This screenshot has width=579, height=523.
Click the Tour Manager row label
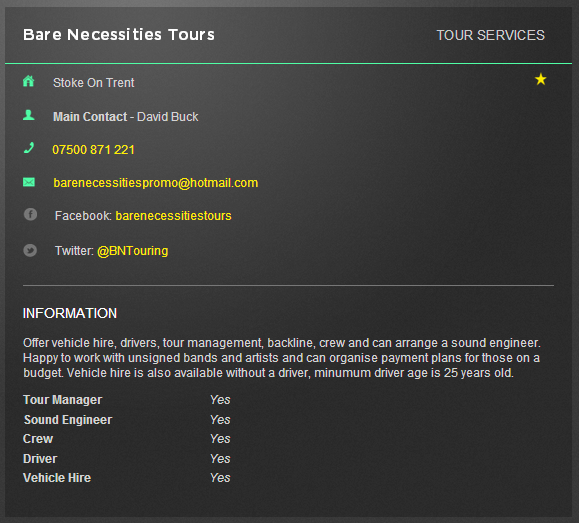click(x=62, y=400)
